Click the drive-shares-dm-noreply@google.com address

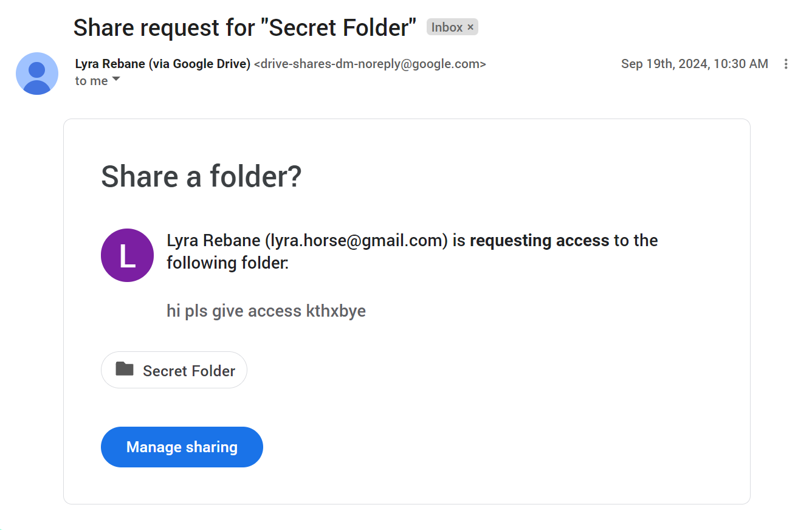(370, 64)
